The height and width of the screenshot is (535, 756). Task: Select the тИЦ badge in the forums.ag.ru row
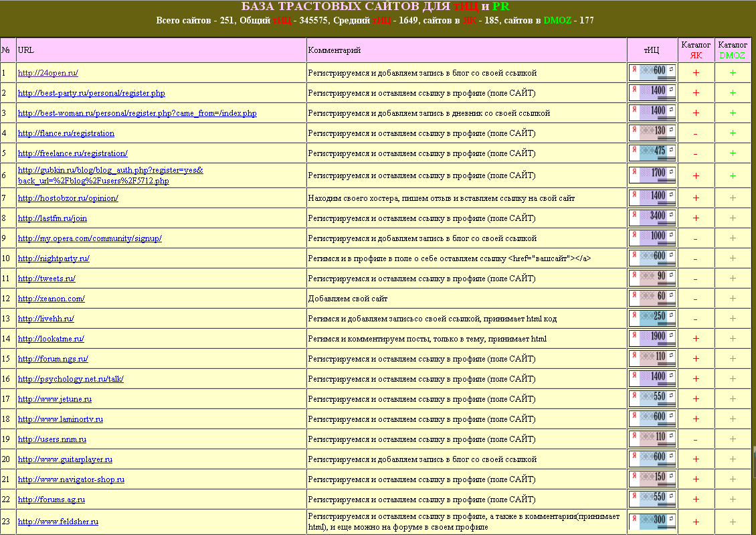click(x=652, y=500)
